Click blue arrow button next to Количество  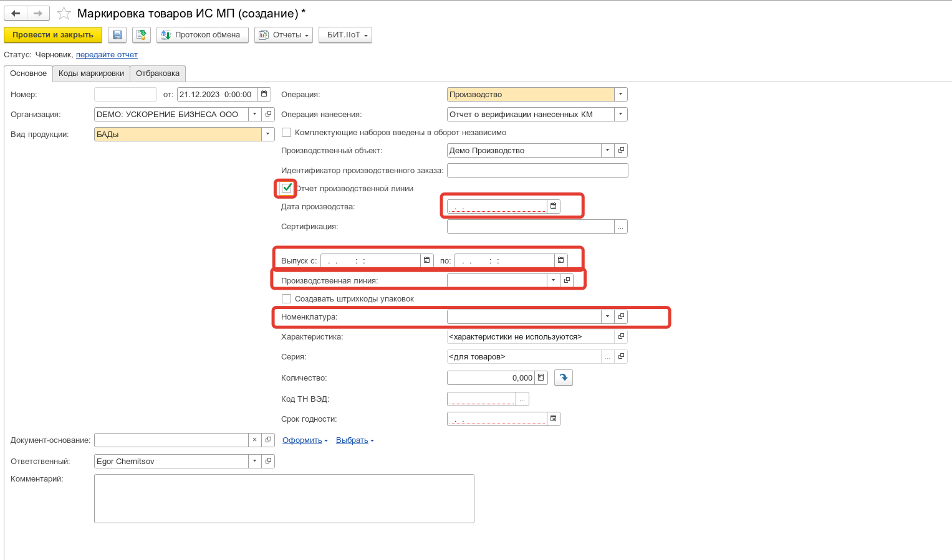(x=564, y=377)
